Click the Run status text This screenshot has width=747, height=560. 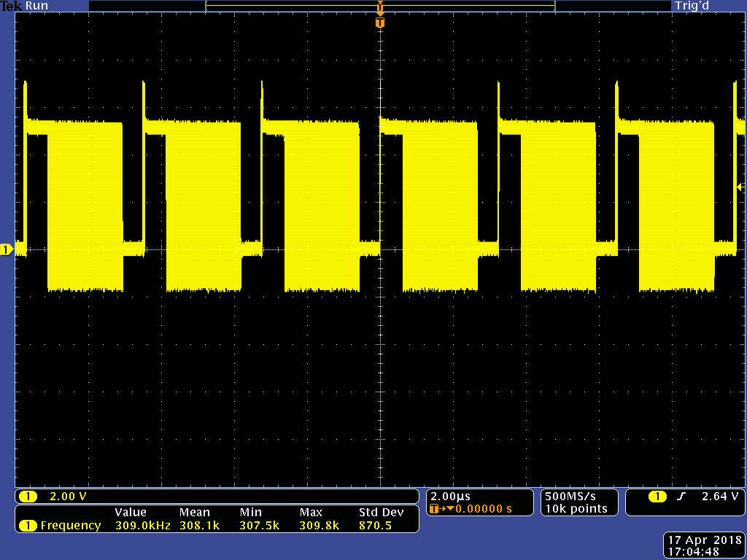pyautogui.click(x=36, y=6)
